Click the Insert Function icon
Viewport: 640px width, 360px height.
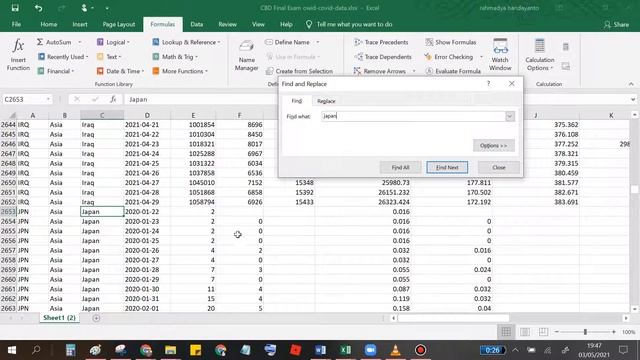[18, 55]
